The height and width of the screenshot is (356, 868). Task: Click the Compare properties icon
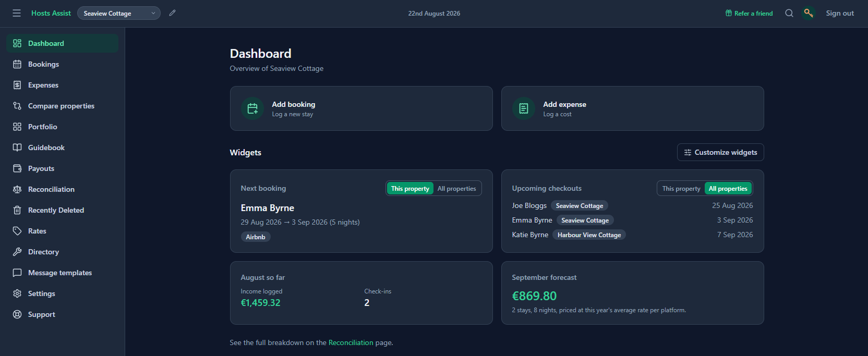pos(17,106)
